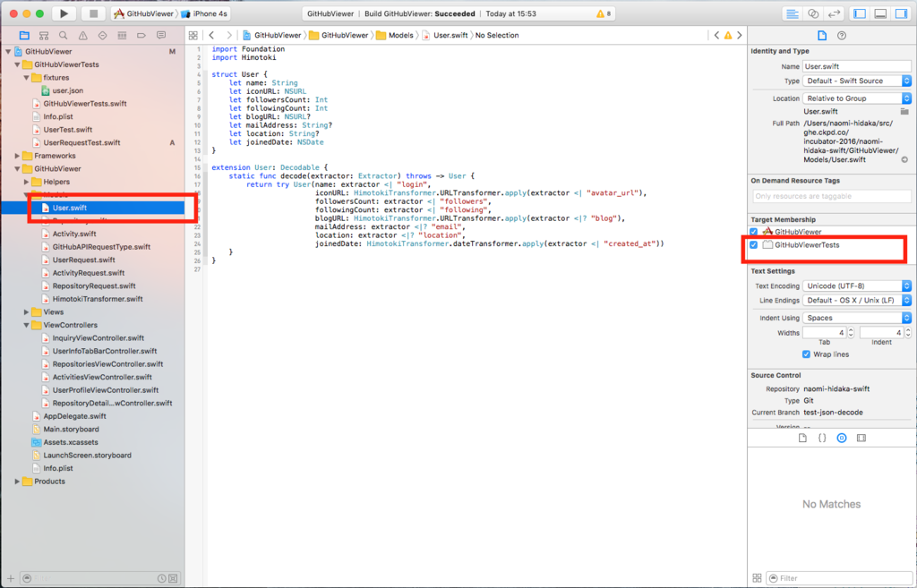
Task: Open Indent Using dropdown
Action: coord(857,318)
